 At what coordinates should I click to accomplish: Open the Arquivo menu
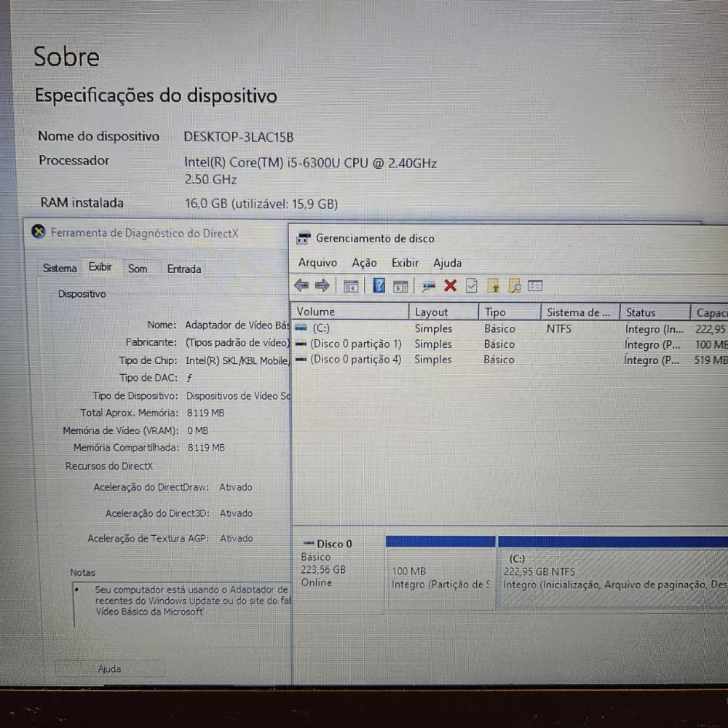(317, 263)
